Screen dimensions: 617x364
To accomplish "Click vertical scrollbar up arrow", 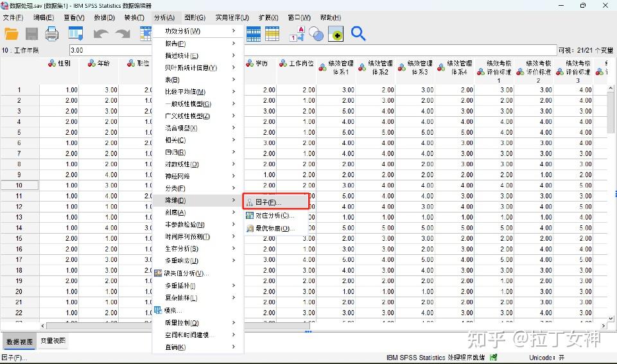I will click(x=611, y=88).
